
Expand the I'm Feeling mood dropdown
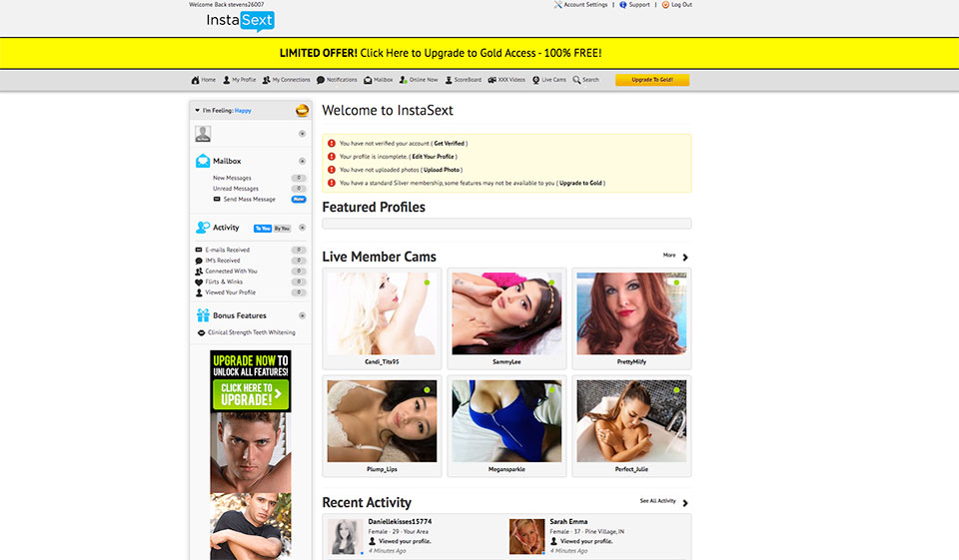pos(198,111)
